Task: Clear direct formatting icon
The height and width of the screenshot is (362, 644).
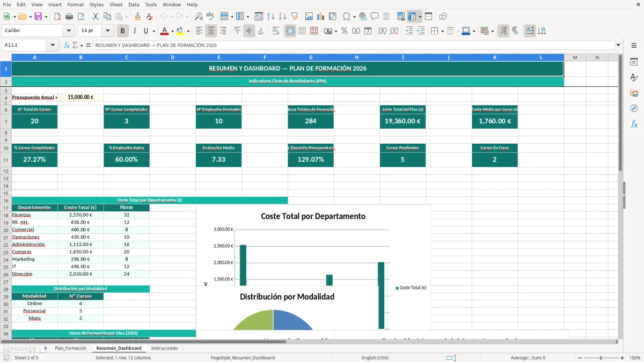Action: point(149,17)
